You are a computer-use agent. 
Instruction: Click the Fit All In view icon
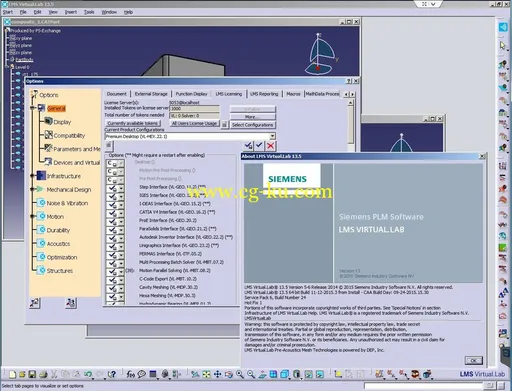point(206,374)
